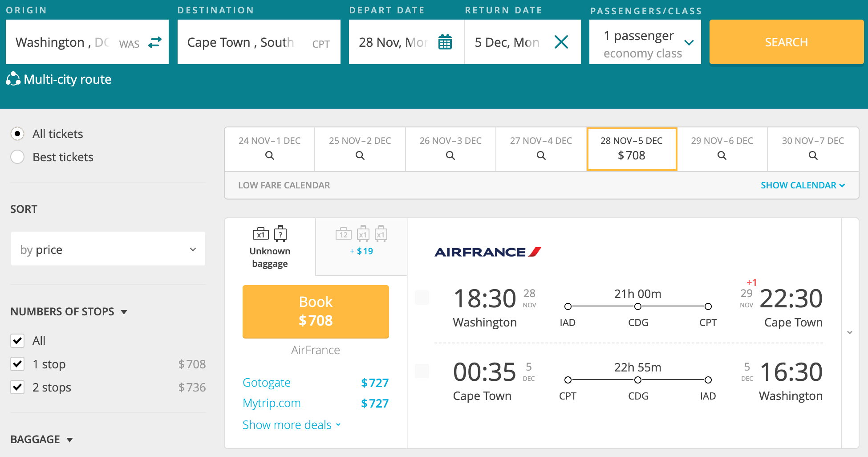Search fares for 27 Nov–4 Dec

coord(541,149)
